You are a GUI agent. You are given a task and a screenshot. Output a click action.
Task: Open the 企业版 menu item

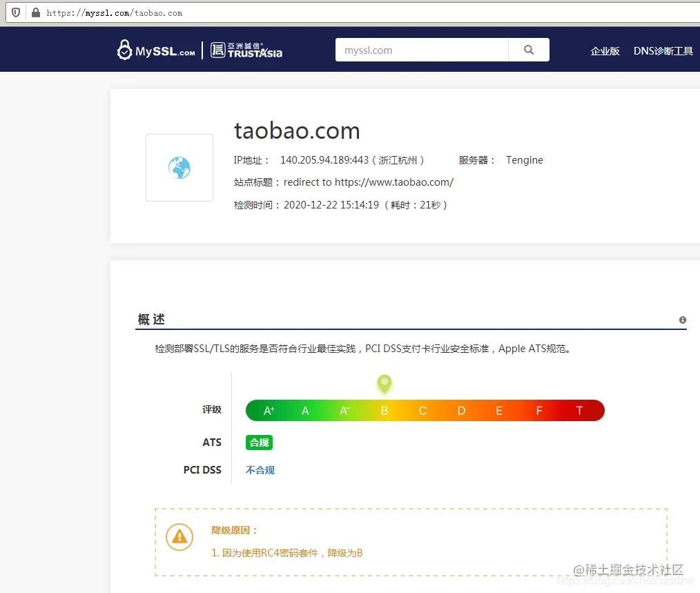605,51
